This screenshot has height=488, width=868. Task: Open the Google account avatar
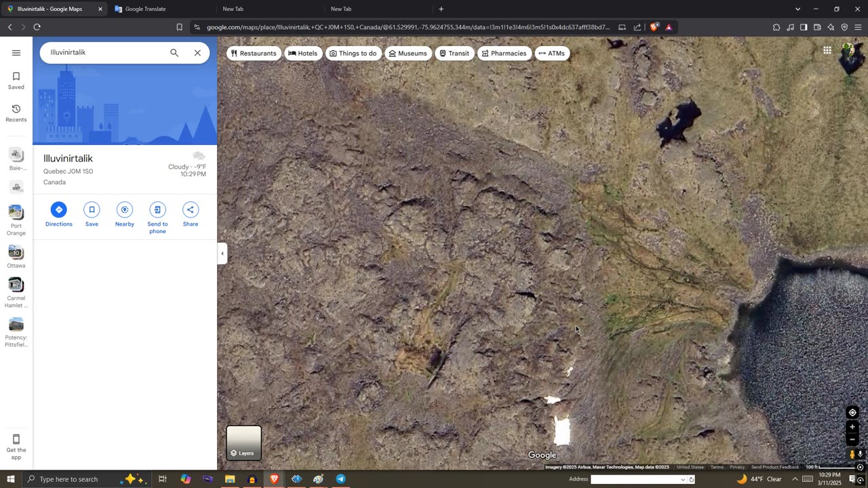click(848, 50)
